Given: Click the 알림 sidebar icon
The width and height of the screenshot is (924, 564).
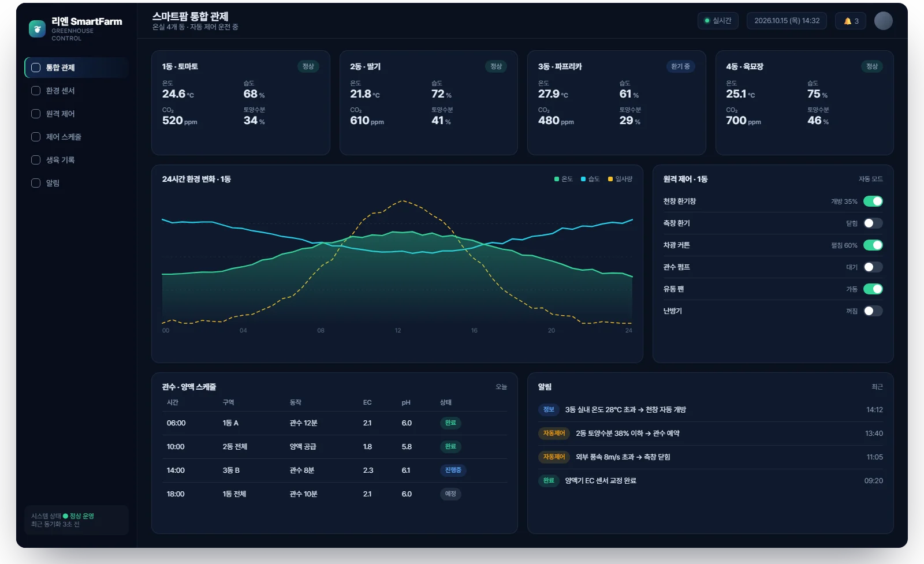Looking at the screenshot, I should pyautogui.click(x=36, y=183).
